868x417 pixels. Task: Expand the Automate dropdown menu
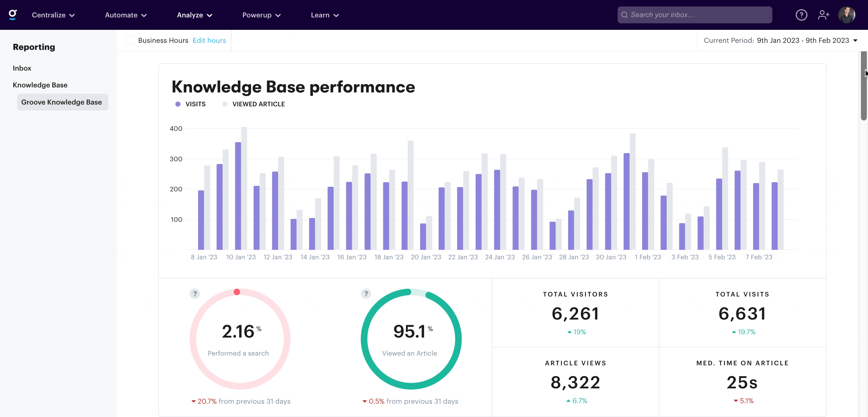(x=125, y=15)
